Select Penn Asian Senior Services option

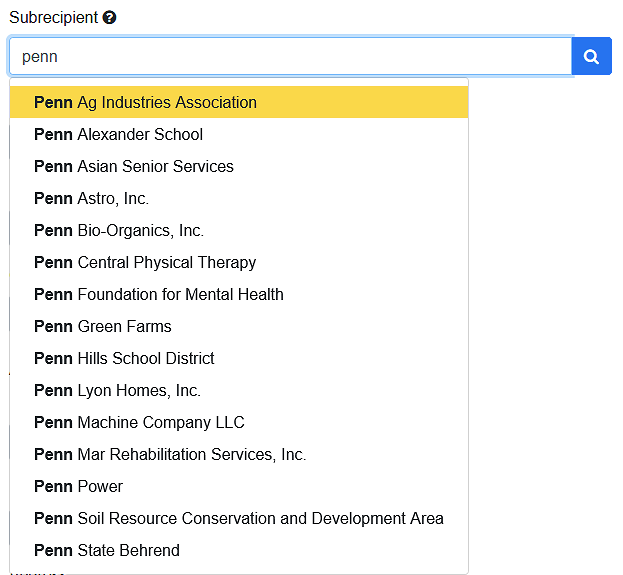[x=134, y=166]
